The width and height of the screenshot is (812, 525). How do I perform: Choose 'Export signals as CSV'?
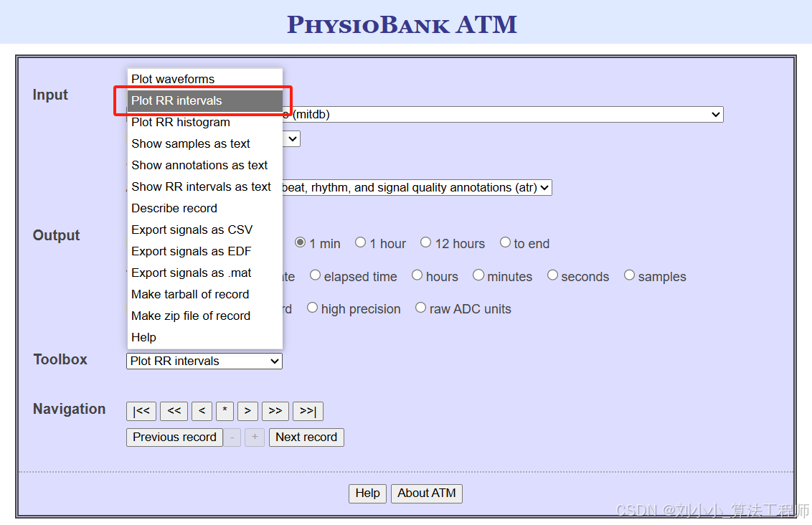204,230
